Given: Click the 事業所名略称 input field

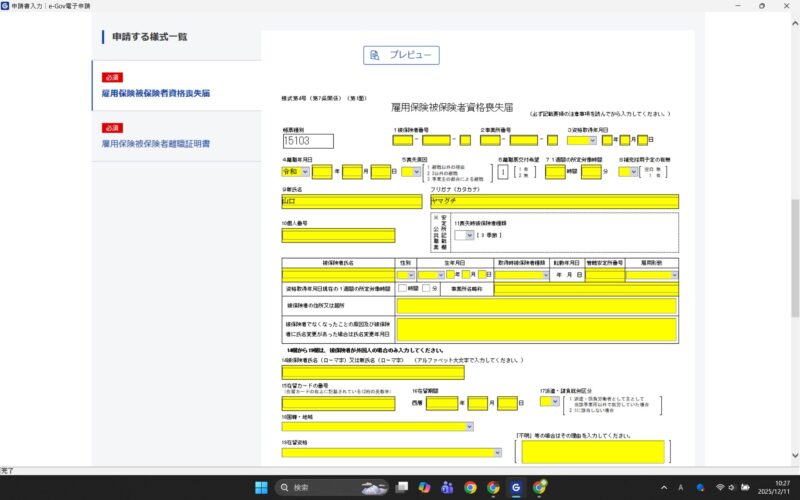Looking at the screenshot, I should 586,289.
